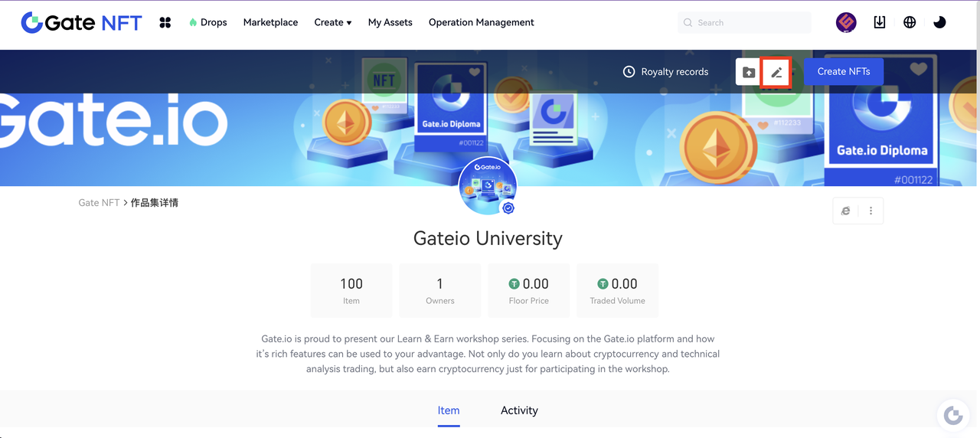This screenshot has height=438, width=980.
Task: Toggle dark mode with moon icon
Action: point(939,22)
